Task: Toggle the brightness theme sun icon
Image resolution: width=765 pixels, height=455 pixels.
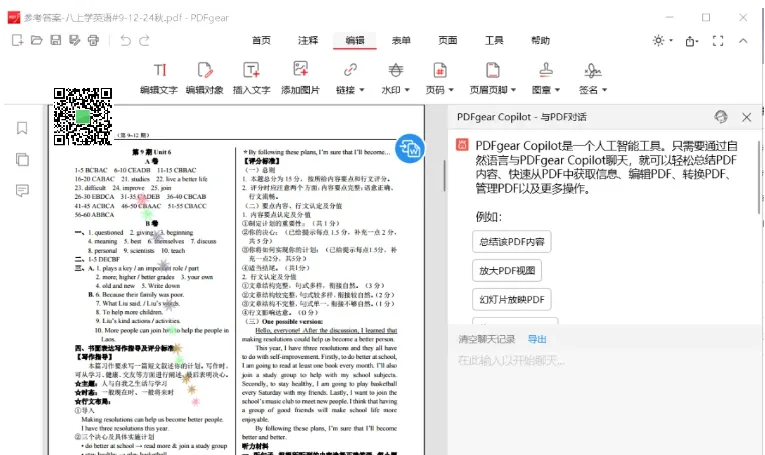Action: click(659, 40)
